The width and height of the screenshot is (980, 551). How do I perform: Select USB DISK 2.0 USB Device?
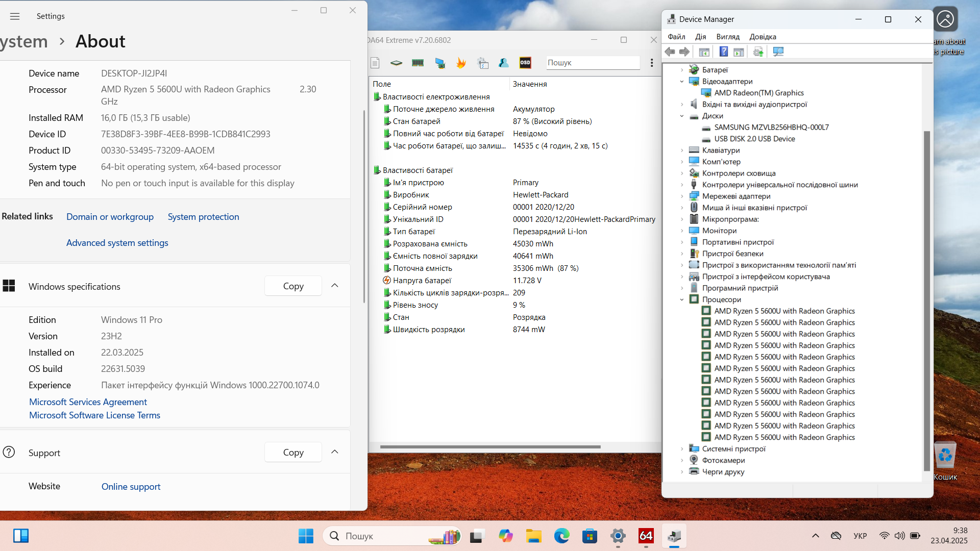(754, 139)
